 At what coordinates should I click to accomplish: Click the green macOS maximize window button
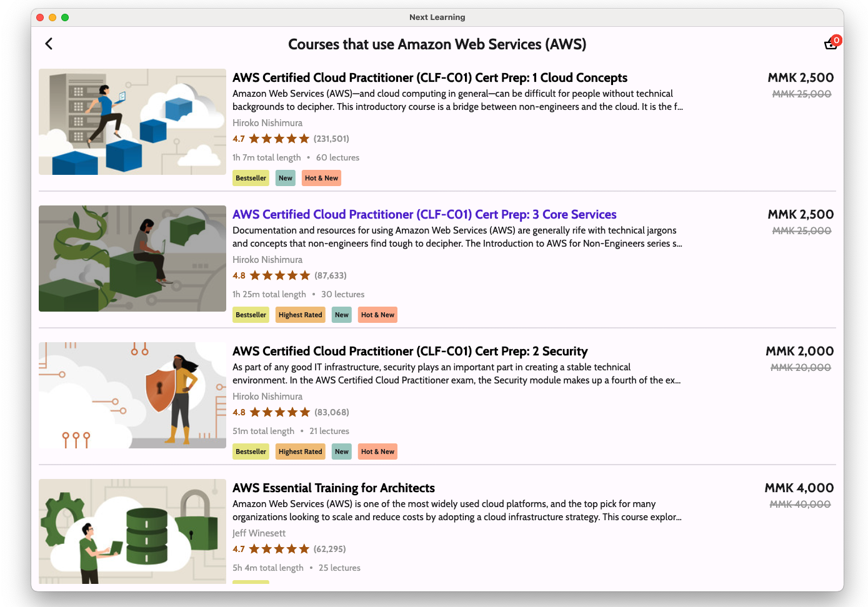click(65, 17)
